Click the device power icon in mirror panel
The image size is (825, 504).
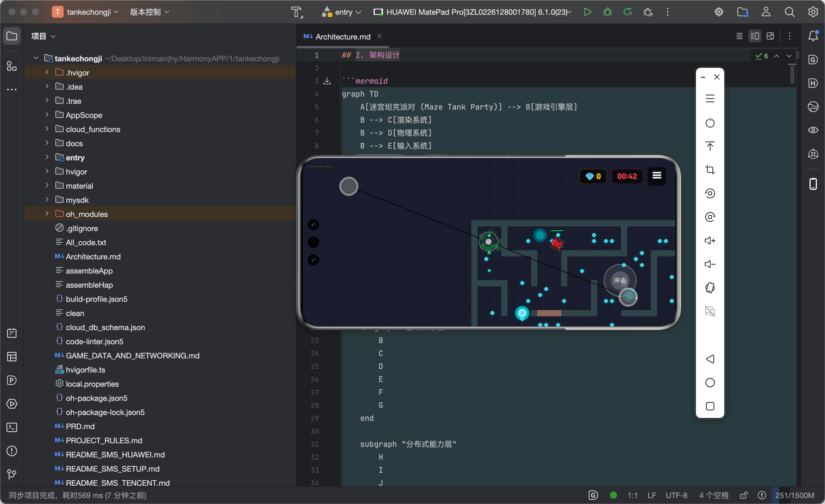pos(710,123)
